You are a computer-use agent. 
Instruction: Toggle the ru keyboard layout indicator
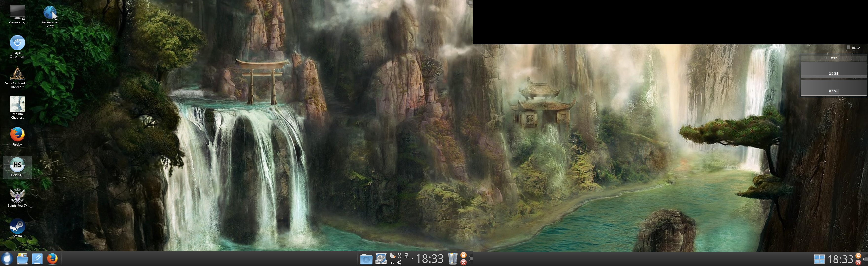coord(392,262)
